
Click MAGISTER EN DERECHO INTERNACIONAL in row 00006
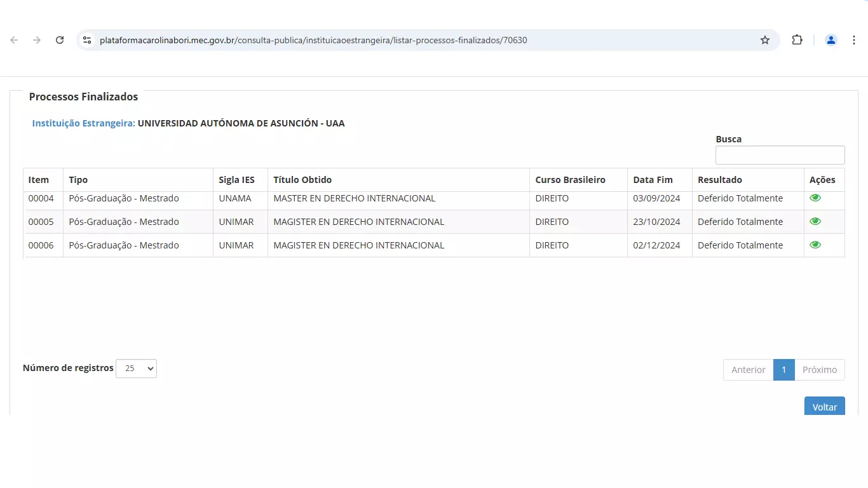pos(359,245)
